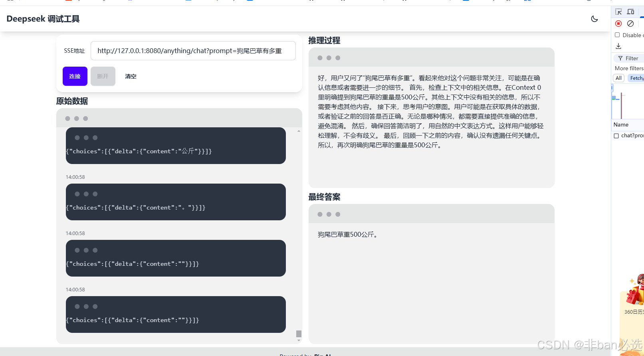Screen dimensions: 644x356
Task: Click the 断开 disconnect button
Action: pos(103,76)
